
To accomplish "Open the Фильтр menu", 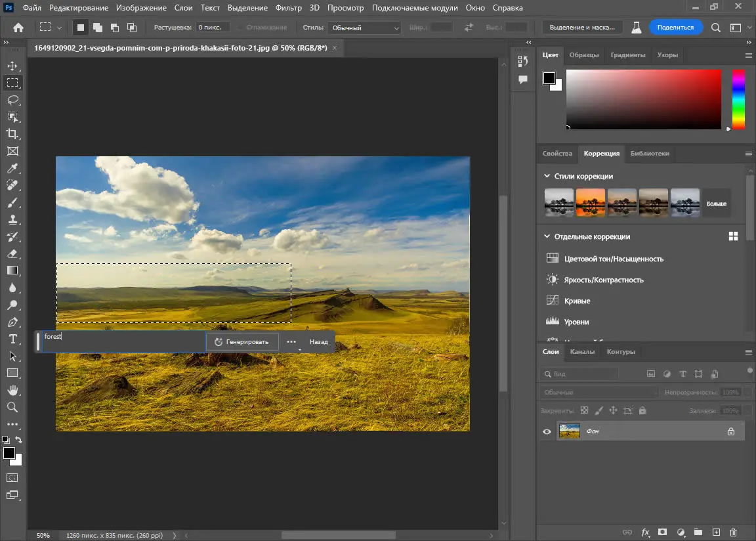I will pos(289,8).
